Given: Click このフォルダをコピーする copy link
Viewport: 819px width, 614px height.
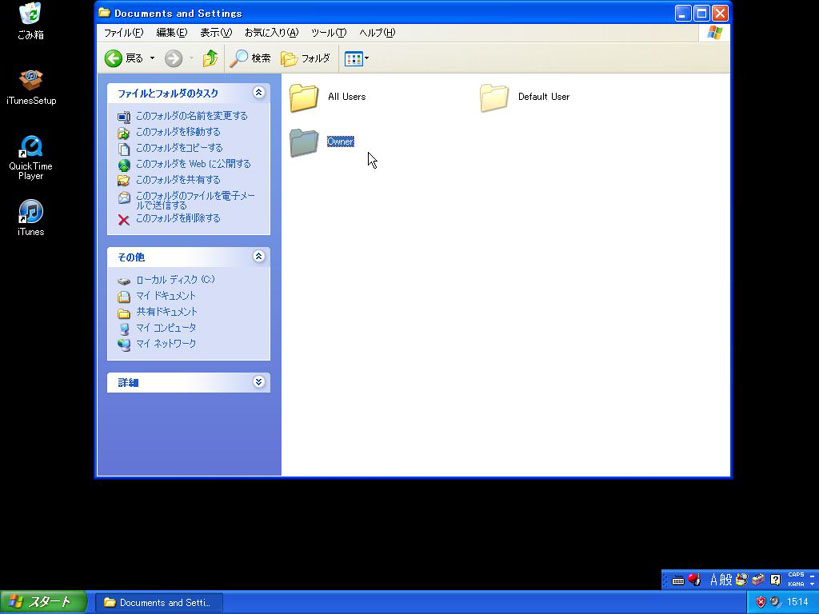Looking at the screenshot, I should click(179, 148).
